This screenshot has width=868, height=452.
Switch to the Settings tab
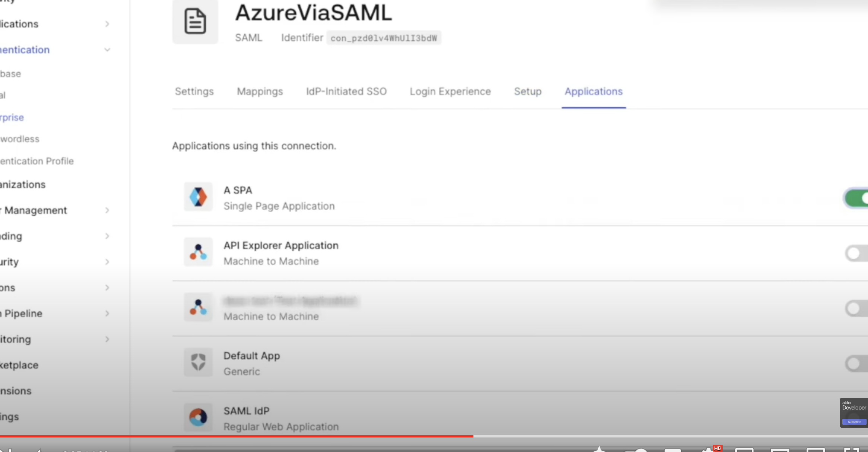(194, 92)
